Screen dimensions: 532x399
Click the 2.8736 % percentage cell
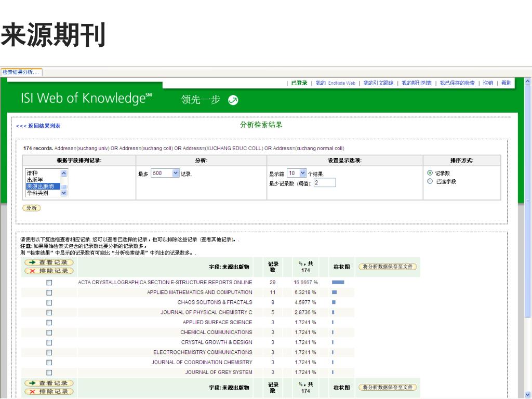[x=305, y=312]
